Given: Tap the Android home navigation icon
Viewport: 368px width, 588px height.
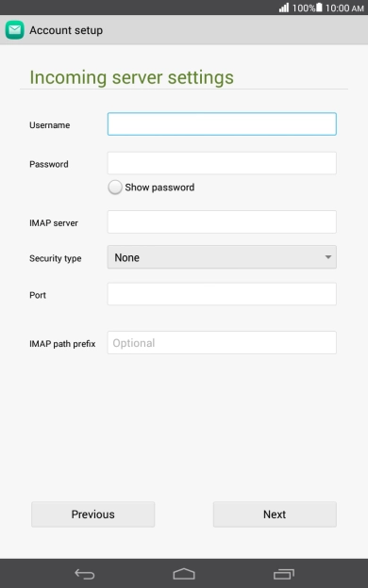Looking at the screenshot, I should tap(184, 574).
